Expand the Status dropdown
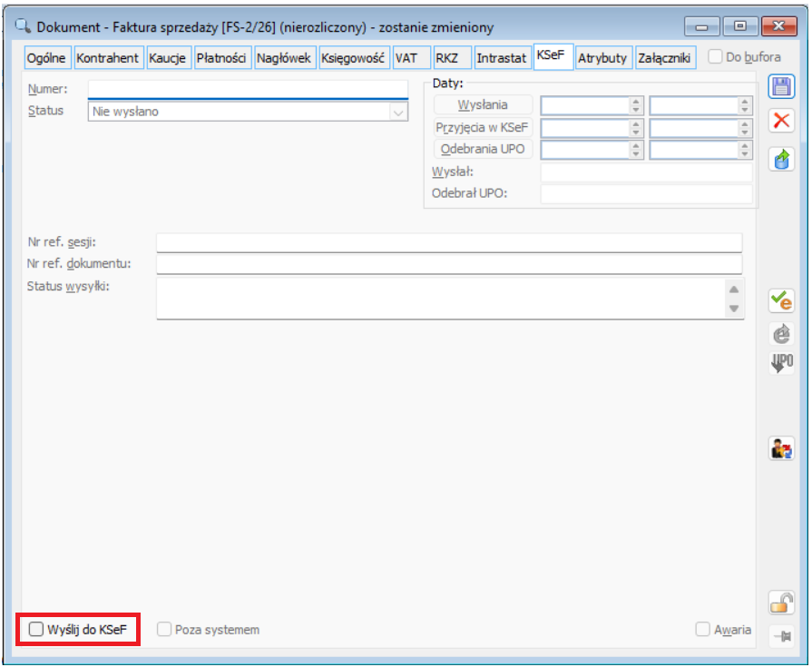The width and height of the screenshot is (812, 667). coord(397,113)
